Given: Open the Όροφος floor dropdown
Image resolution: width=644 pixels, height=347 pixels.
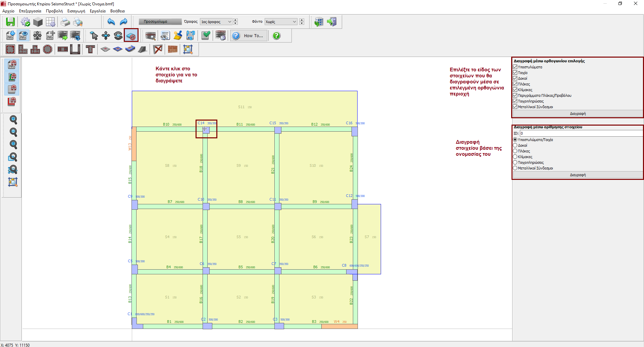Looking at the screenshot, I should tap(216, 22).
